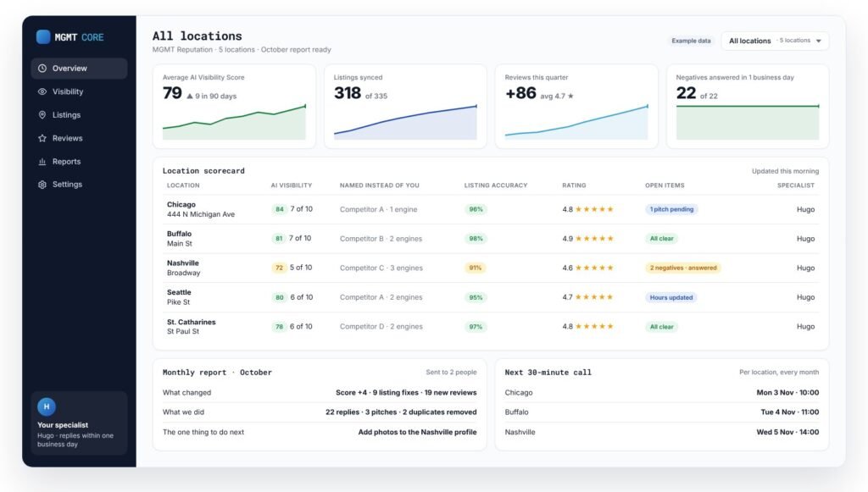Click the Your specialist card

[79, 423]
